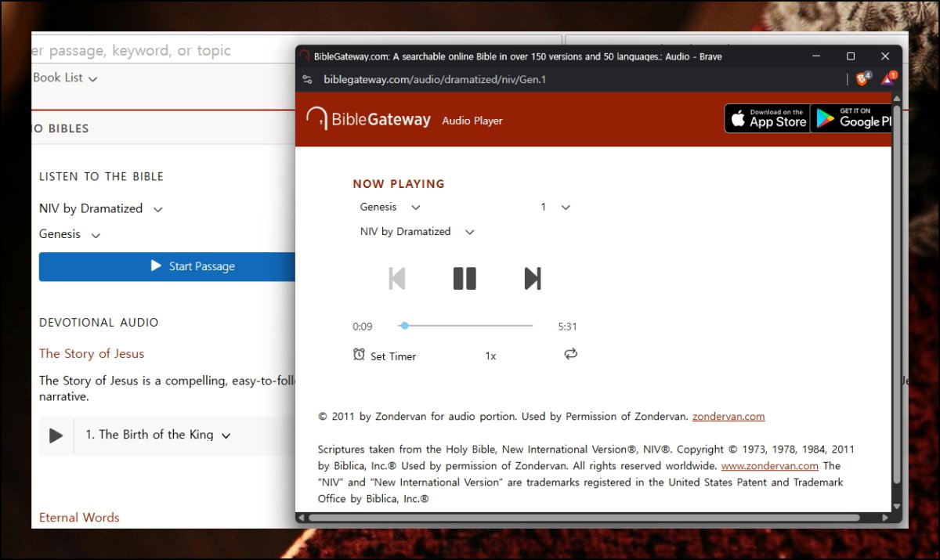
Task: Minimize the Brave audio player window
Action: click(816, 56)
